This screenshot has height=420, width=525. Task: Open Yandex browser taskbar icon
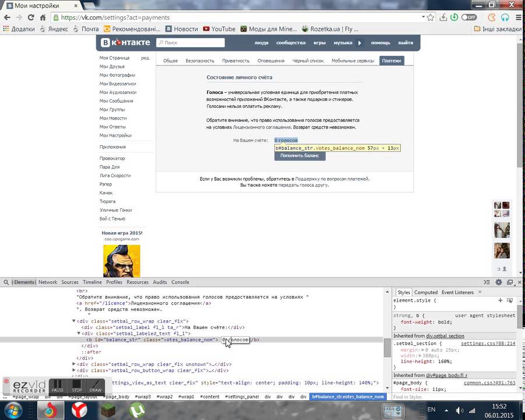pos(79,410)
